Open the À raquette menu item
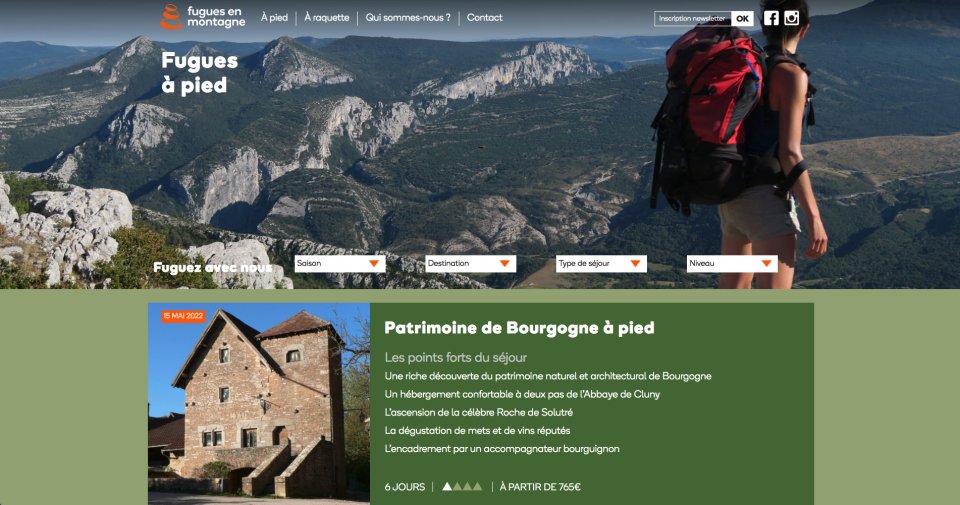960x505 pixels. 327,18
